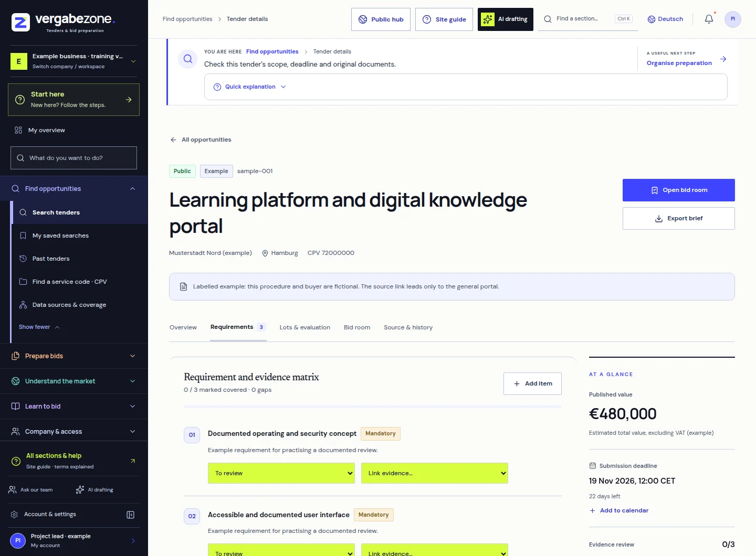Screen dimensions: 756x556
Task: Collapse the Find opportunities section
Action: coord(73,189)
